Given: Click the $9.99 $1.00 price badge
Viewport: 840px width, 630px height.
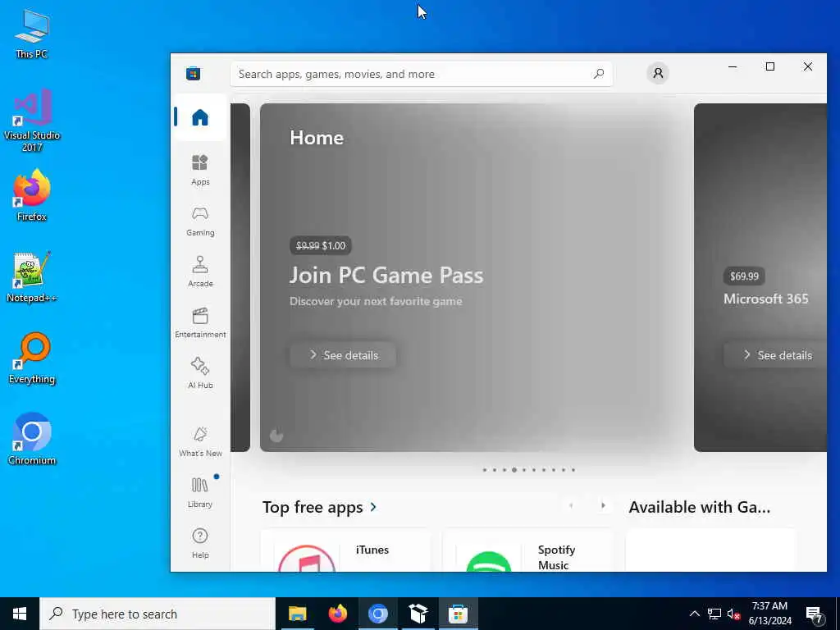Looking at the screenshot, I should pos(321,246).
